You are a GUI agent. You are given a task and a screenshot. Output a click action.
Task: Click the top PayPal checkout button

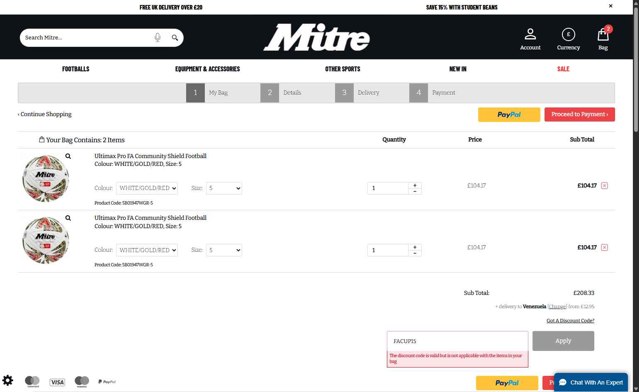coord(509,115)
